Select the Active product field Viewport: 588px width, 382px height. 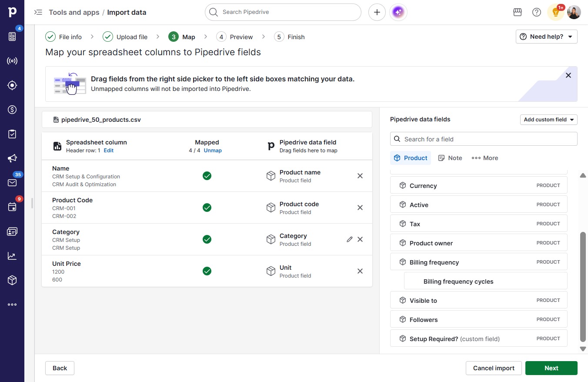tap(479, 204)
